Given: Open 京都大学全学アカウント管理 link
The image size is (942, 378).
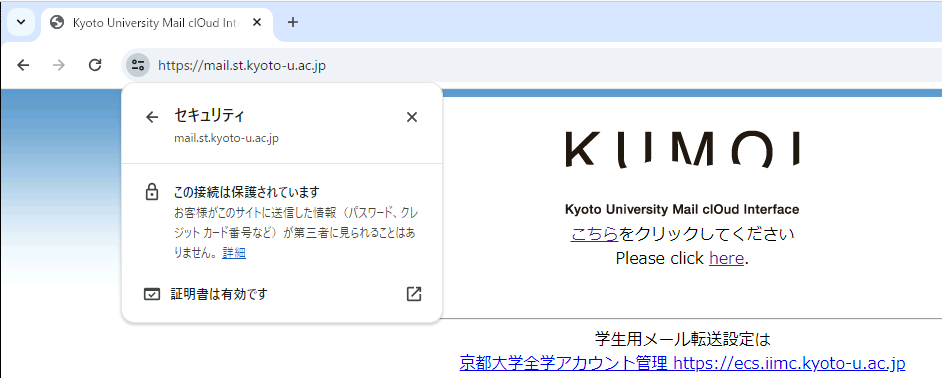Looking at the screenshot, I should tap(682, 363).
